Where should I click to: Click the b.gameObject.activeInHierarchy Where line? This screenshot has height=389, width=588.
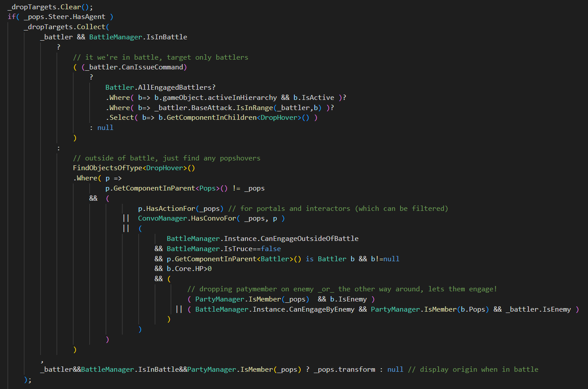point(226,97)
